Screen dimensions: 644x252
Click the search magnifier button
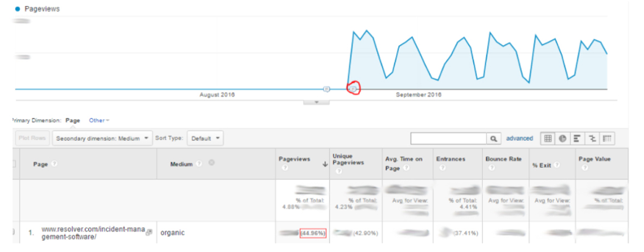pyautogui.click(x=493, y=139)
